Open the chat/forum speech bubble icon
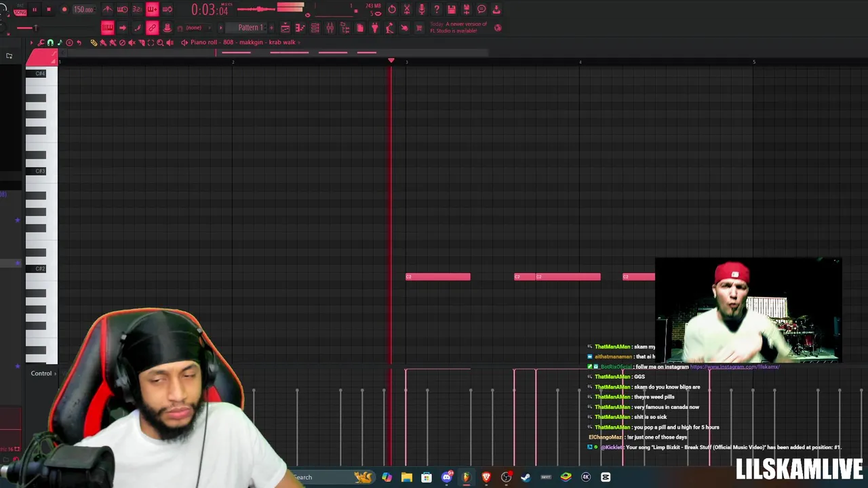This screenshot has width=868, height=488. point(481,9)
